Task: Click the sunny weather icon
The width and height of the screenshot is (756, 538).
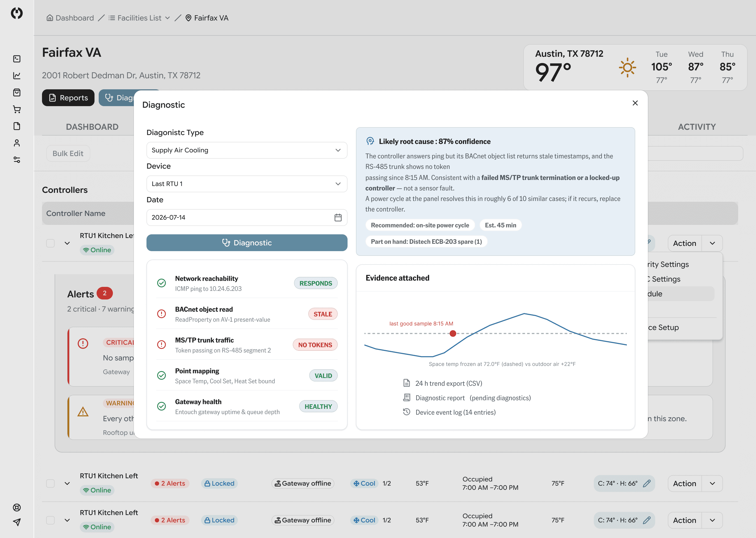Action: tap(627, 68)
